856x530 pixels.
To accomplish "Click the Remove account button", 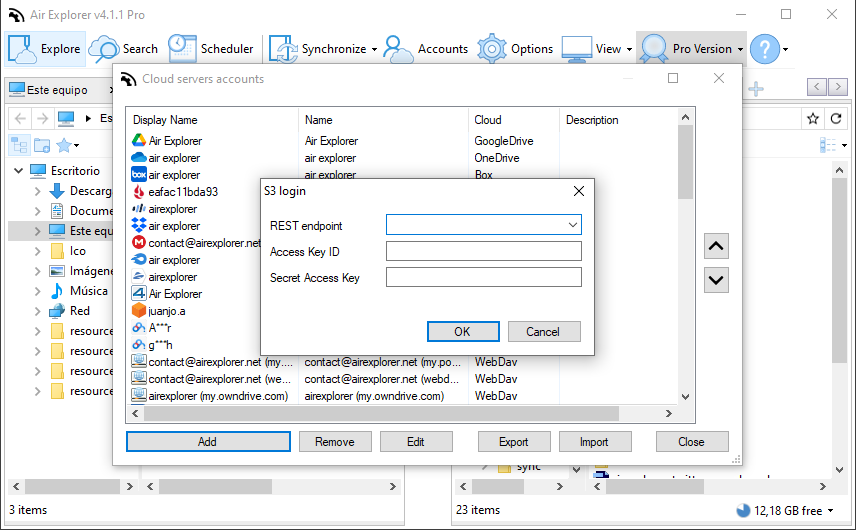I will tap(335, 442).
